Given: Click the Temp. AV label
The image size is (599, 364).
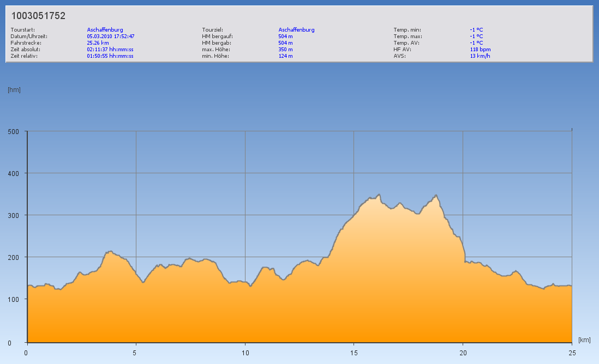Looking at the screenshot, I should pyautogui.click(x=406, y=43).
